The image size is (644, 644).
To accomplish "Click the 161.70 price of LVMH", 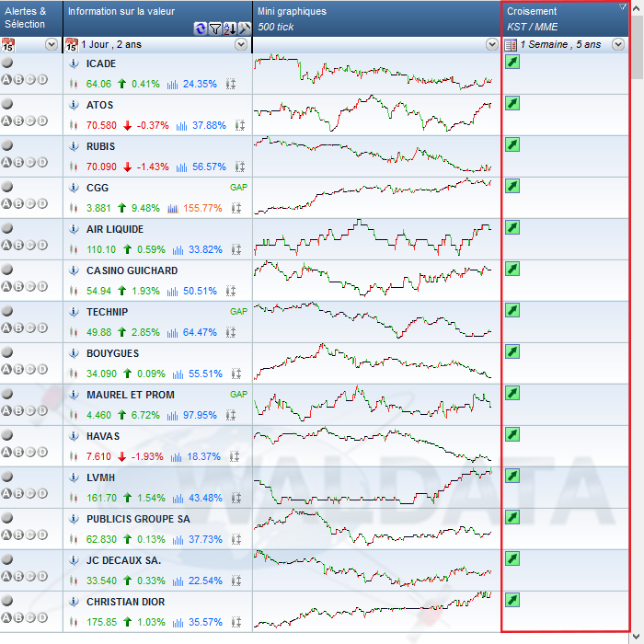I will (x=102, y=499).
